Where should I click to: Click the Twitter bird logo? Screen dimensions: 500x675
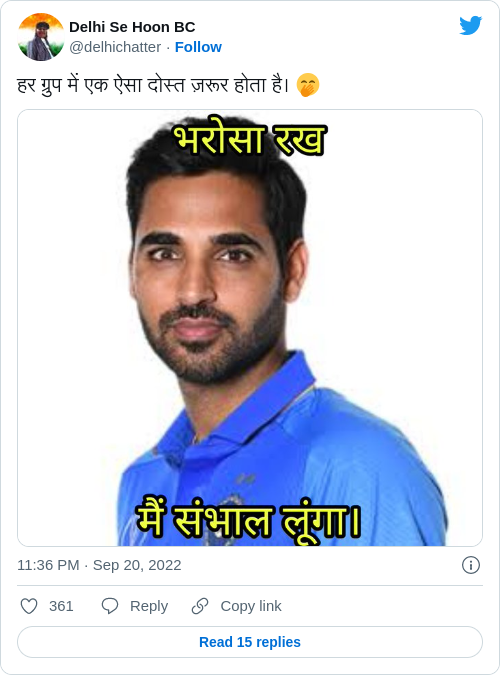click(x=470, y=25)
